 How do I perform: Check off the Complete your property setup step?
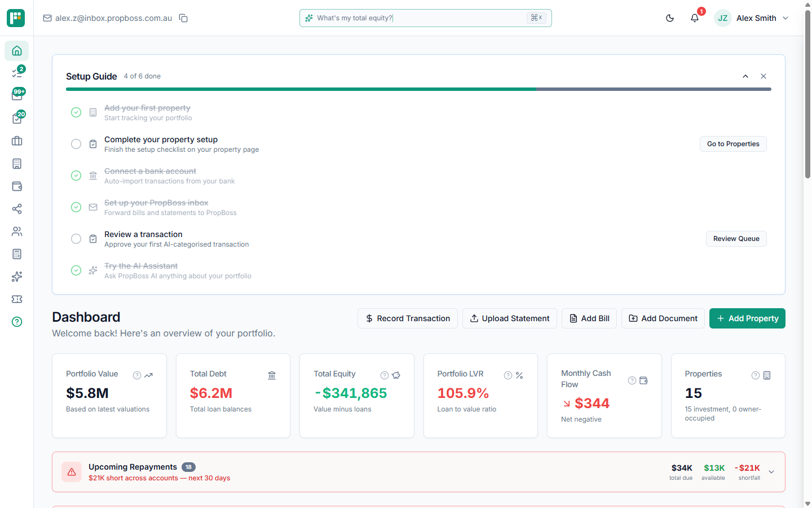pos(76,144)
